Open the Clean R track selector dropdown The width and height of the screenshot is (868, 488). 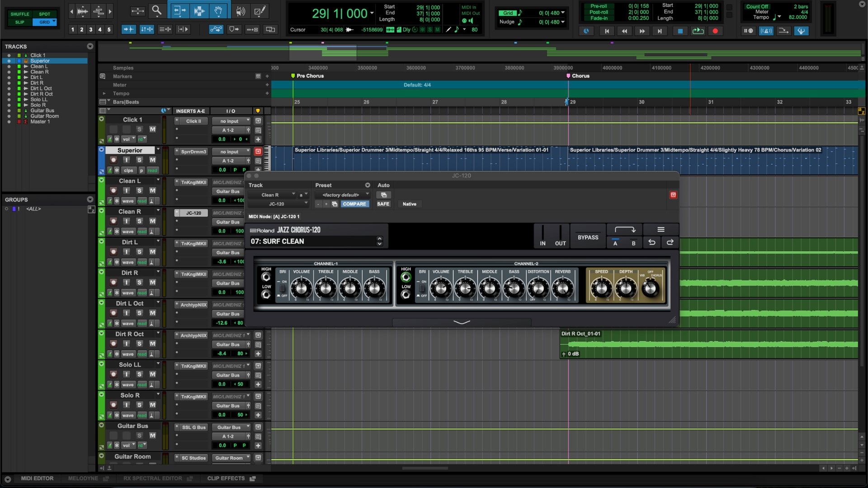pos(273,195)
